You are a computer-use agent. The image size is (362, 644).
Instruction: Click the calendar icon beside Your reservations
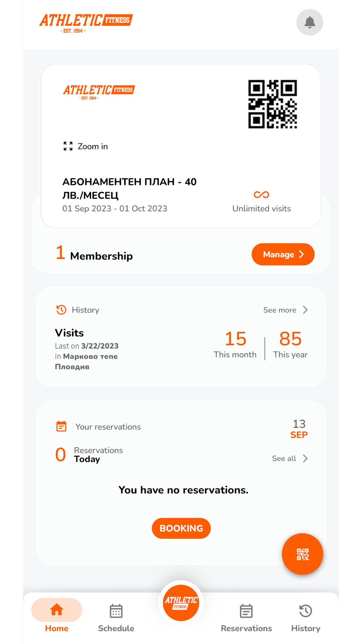click(x=61, y=426)
